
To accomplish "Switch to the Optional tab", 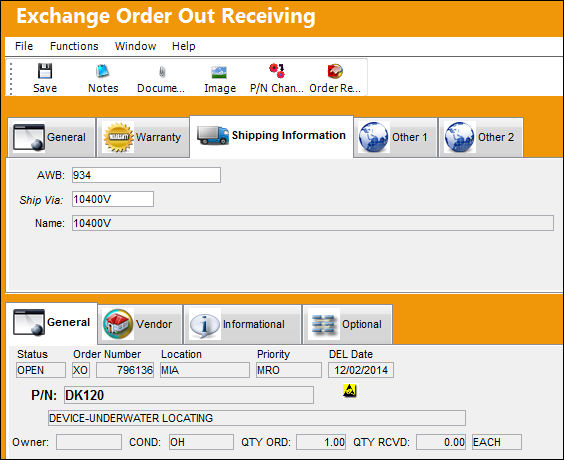I will click(x=347, y=324).
